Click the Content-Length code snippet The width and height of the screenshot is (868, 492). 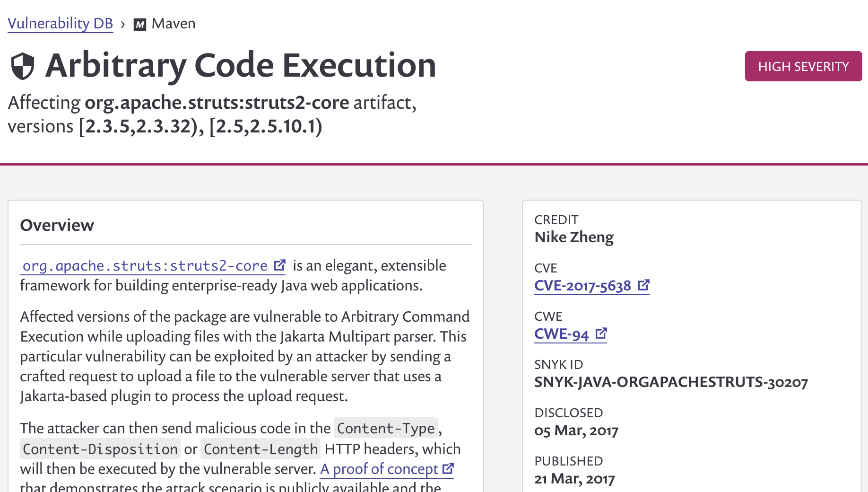point(260,449)
